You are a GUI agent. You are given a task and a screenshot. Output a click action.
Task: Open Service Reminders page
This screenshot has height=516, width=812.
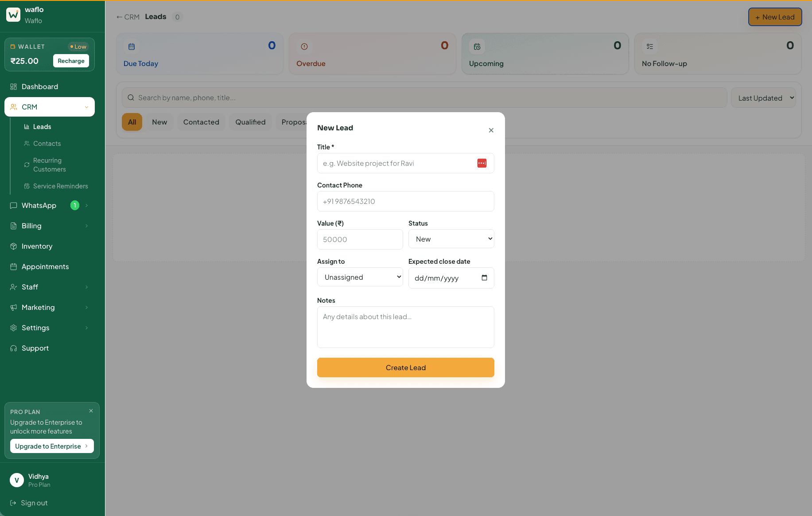click(x=60, y=186)
